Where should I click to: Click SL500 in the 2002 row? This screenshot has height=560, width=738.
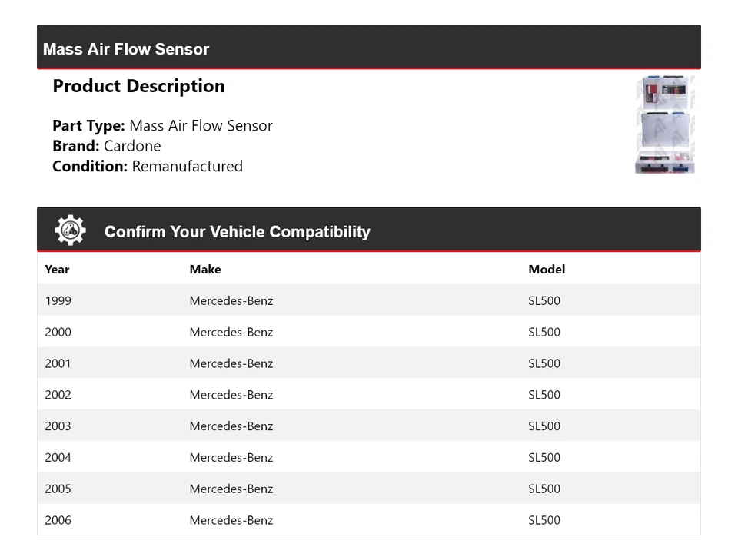click(544, 395)
